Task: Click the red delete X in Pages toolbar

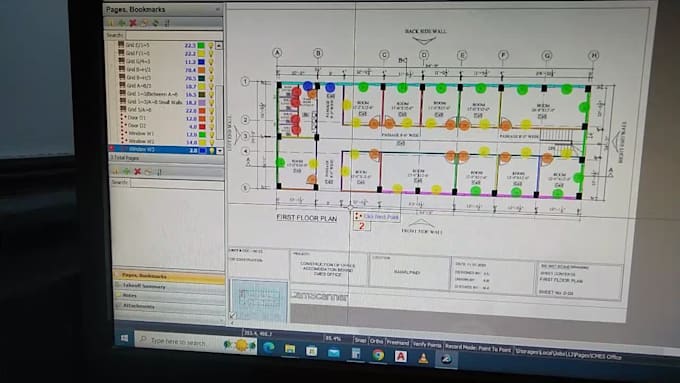Action: pos(133,23)
